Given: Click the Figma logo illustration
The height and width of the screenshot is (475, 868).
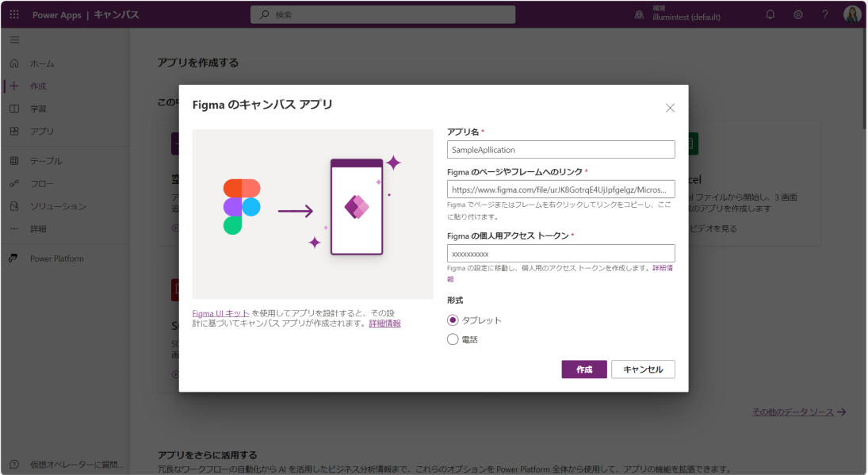Looking at the screenshot, I should (x=241, y=206).
